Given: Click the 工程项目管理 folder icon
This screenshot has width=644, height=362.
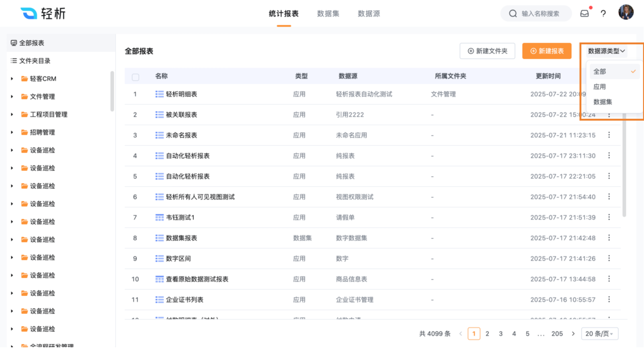Looking at the screenshot, I should 24,114.
